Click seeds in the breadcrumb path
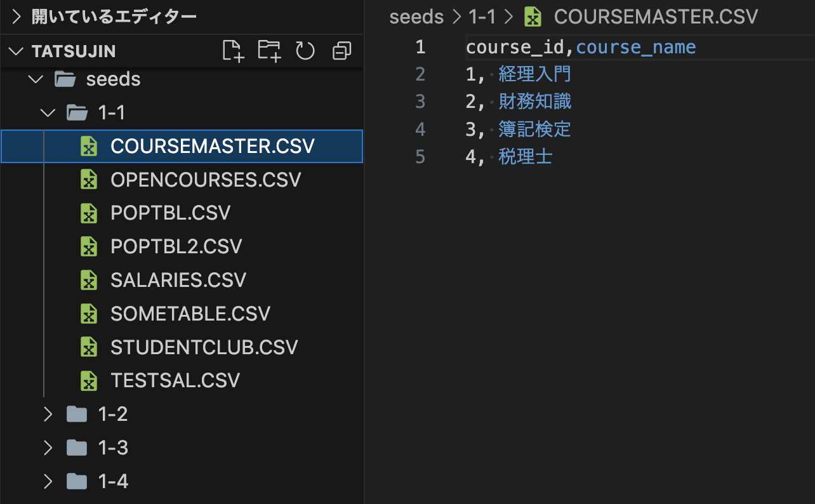This screenshot has height=504, width=815. 416,17
